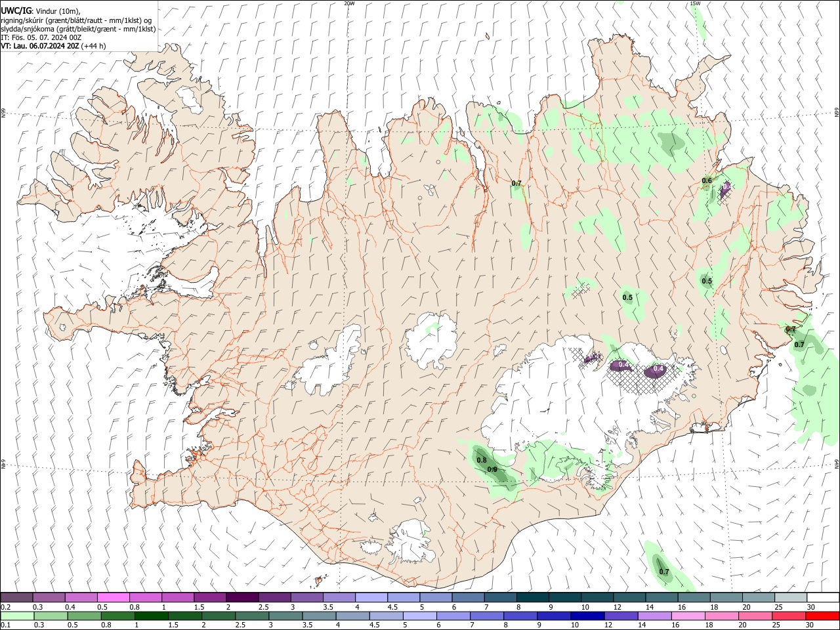Image resolution: width=840 pixels, height=630 pixels.
Task: Click the dusky purple 0.2 swatch in the snow legend
Action: (x=17, y=597)
